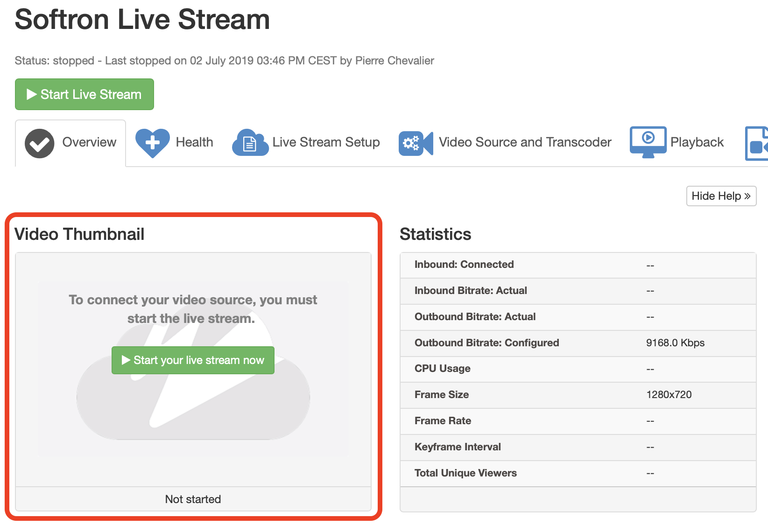768x532 pixels.
Task: Click the Outbound Bitrate: Actual label
Action: coord(475,317)
